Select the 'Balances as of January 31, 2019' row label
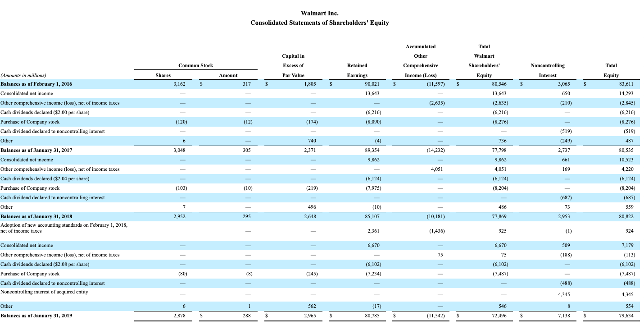 point(36,316)
